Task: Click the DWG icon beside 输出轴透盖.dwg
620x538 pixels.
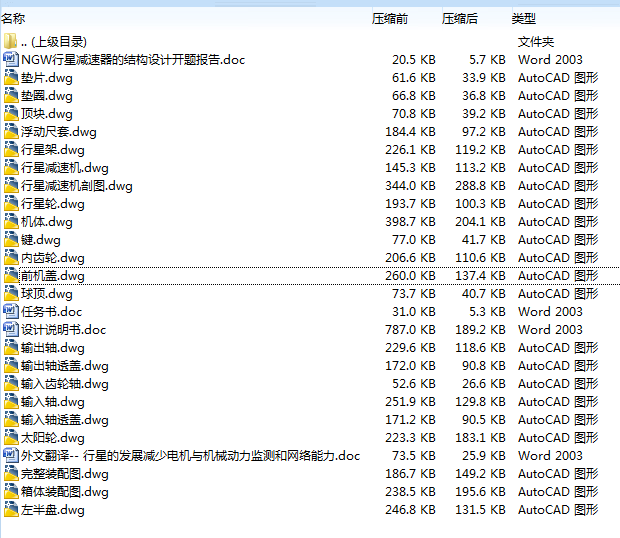Action: (x=11, y=365)
